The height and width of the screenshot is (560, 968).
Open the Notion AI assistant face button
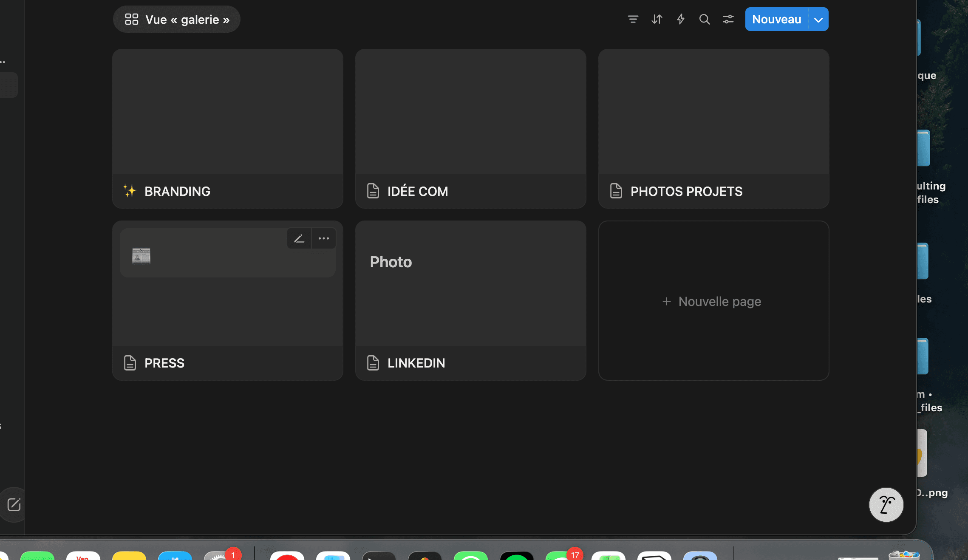coord(886,504)
